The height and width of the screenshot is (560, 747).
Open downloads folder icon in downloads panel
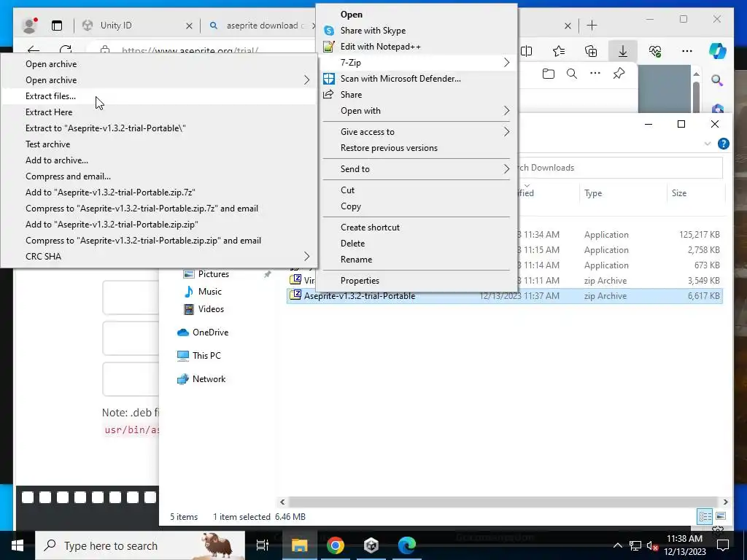(549, 74)
